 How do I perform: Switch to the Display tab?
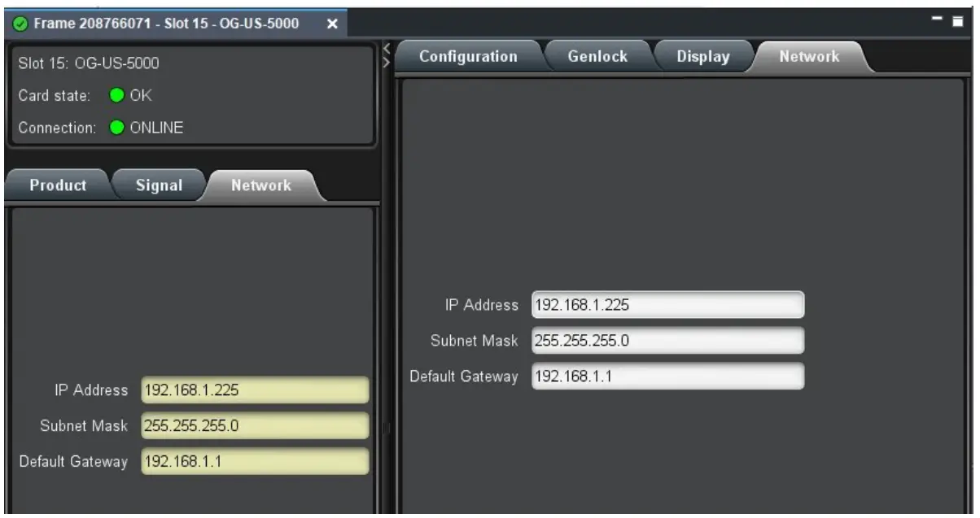pyautogui.click(x=702, y=57)
